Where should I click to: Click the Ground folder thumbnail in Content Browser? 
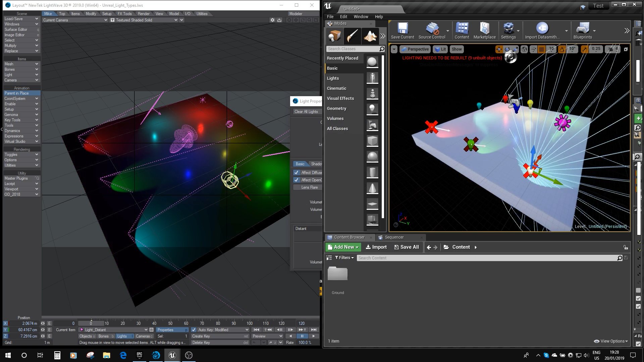click(337, 273)
